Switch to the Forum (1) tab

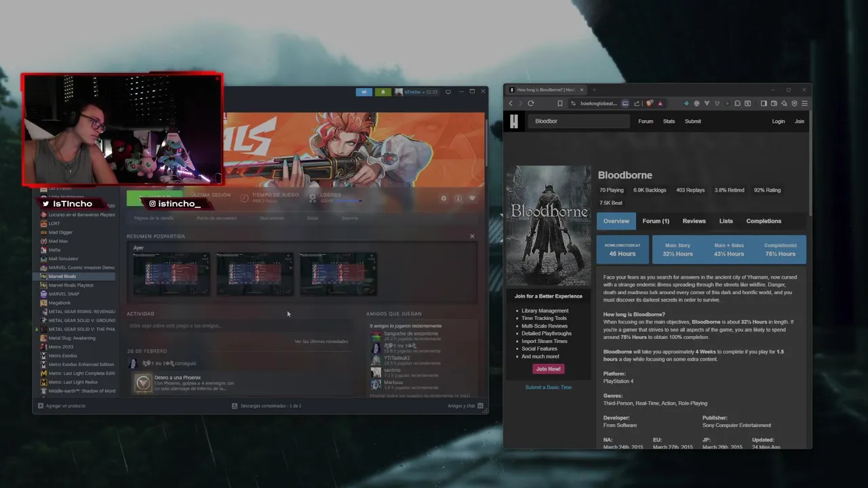(656, 221)
